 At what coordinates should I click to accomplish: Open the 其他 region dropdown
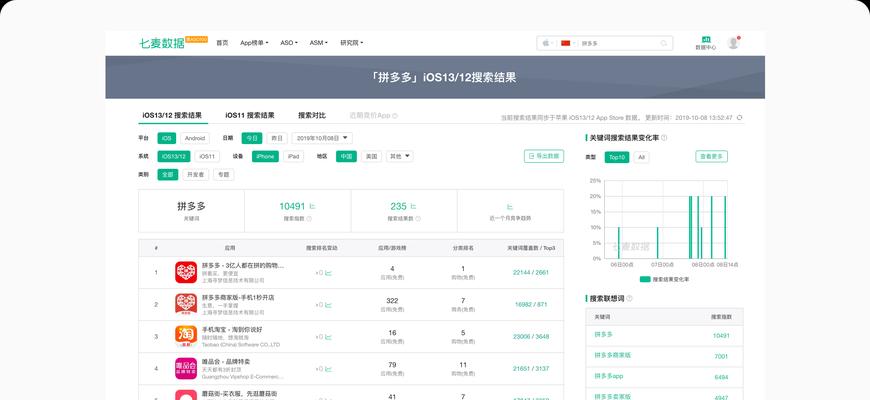pyautogui.click(x=399, y=156)
